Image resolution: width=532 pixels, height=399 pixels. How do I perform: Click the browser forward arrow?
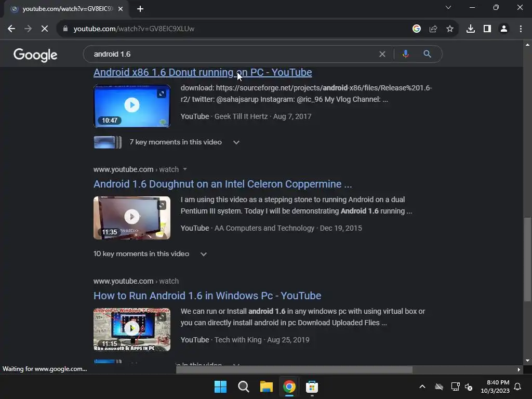(x=28, y=29)
